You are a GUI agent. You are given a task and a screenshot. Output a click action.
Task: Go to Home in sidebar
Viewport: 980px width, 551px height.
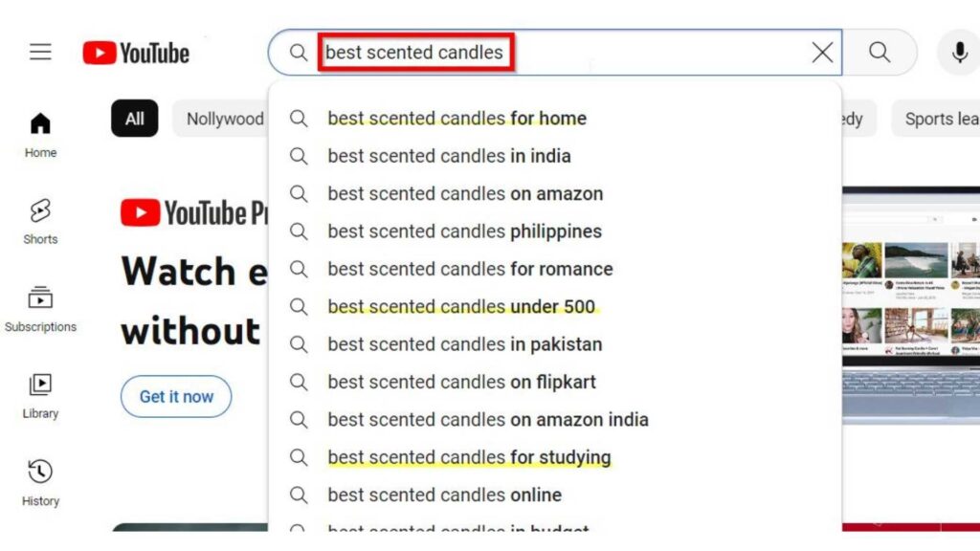click(x=40, y=135)
